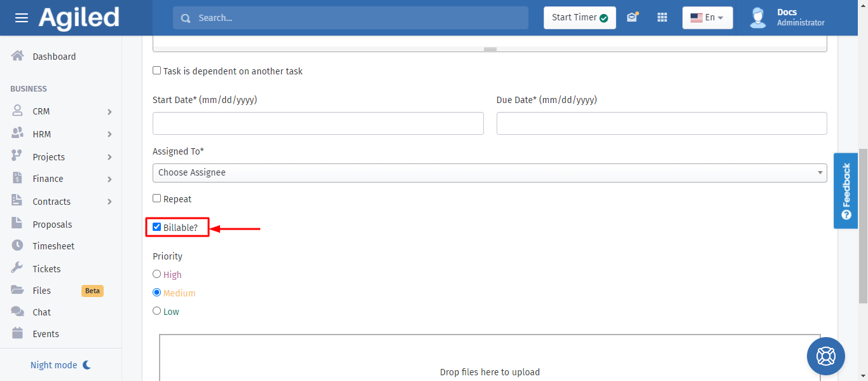Open the notifications envelope icon
Image resolution: width=868 pixels, height=381 pixels.
(631, 18)
